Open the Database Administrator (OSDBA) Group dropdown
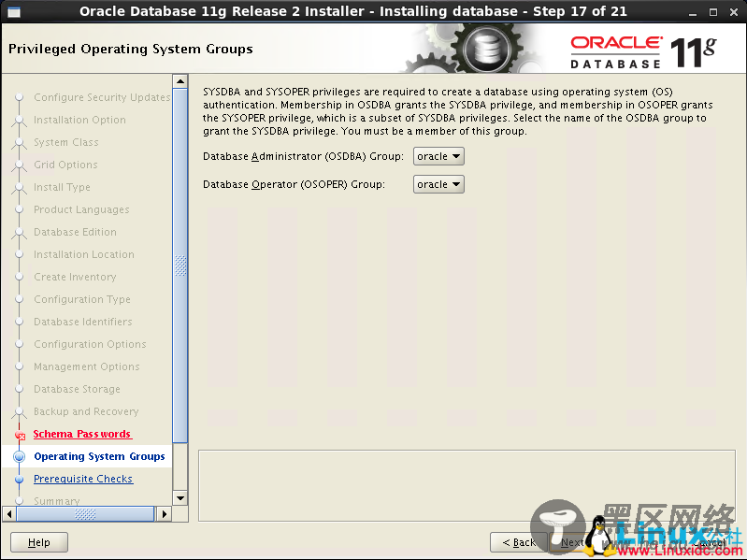 [438, 156]
